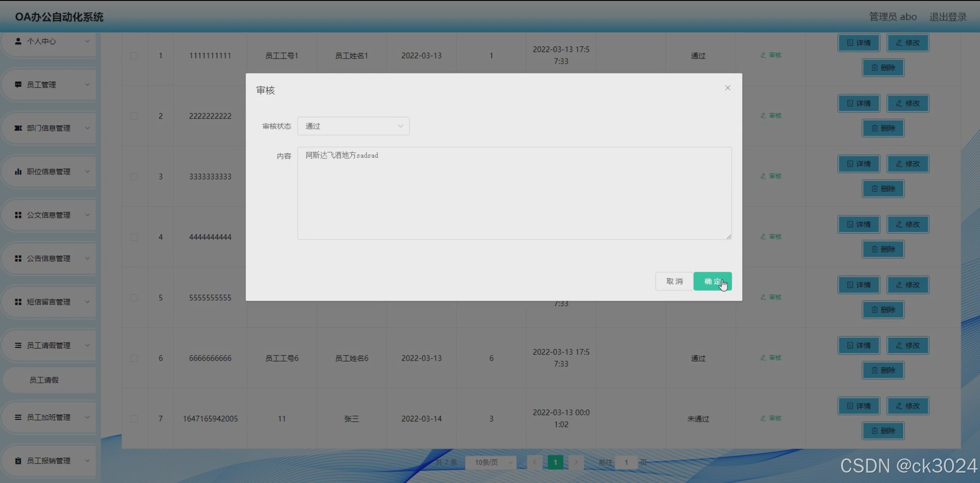Click the 内容 text area

[x=514, y=193]
